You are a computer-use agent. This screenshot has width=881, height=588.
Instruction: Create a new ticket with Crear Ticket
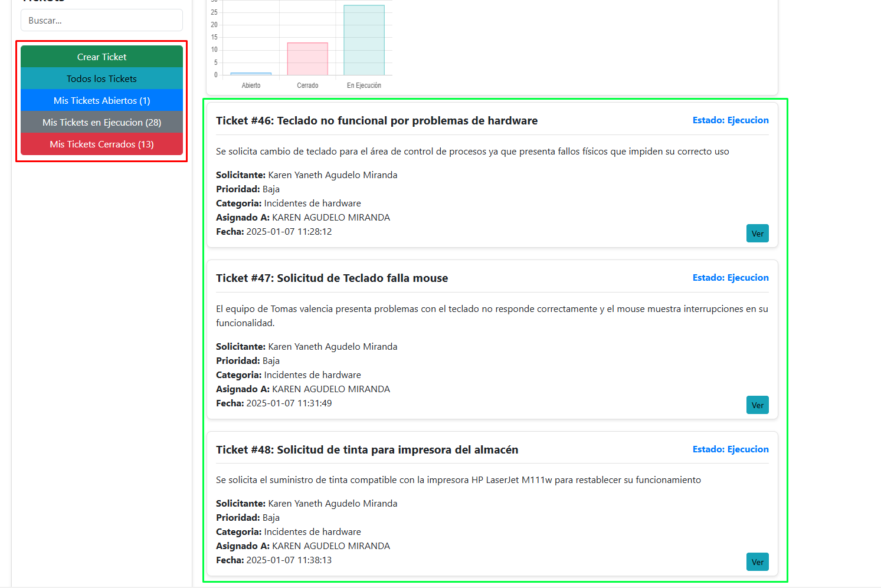coord(101,57)
